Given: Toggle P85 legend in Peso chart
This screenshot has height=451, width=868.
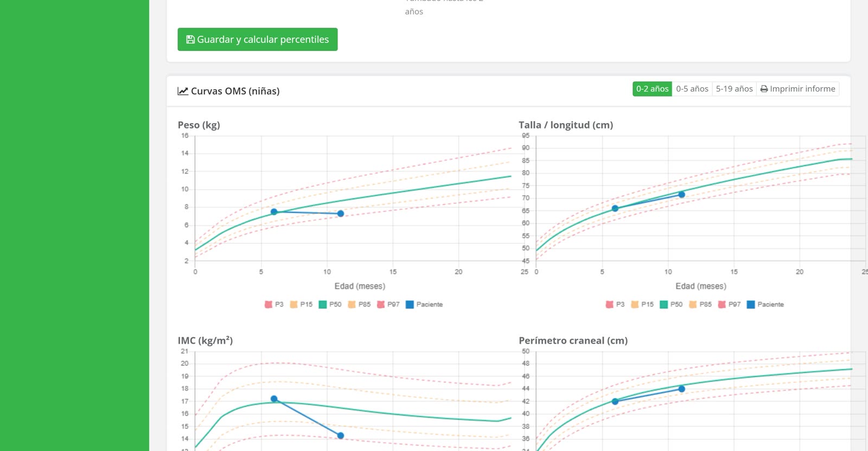Looking at the screenshot, I should click(x=359, y=305).
